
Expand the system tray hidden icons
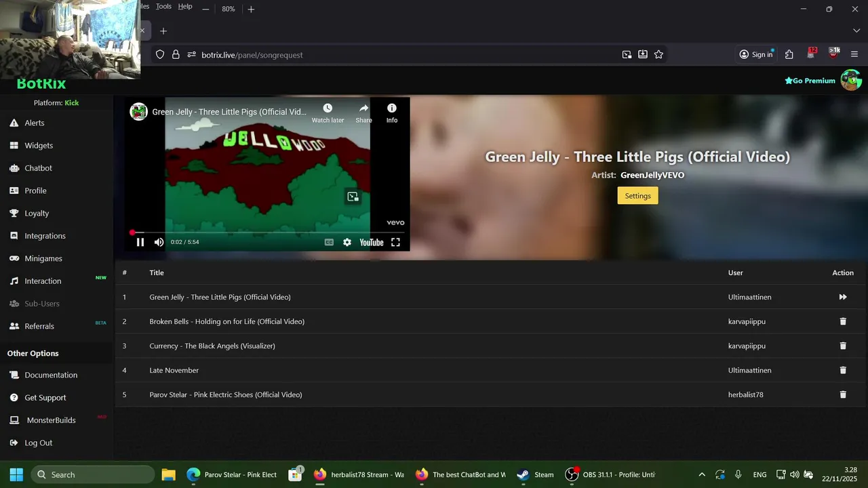(x=702, y=474)
